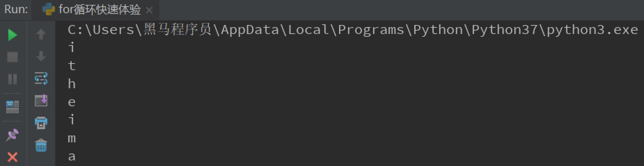Print the console output
The image size is (644, 166).
point(41,123)
